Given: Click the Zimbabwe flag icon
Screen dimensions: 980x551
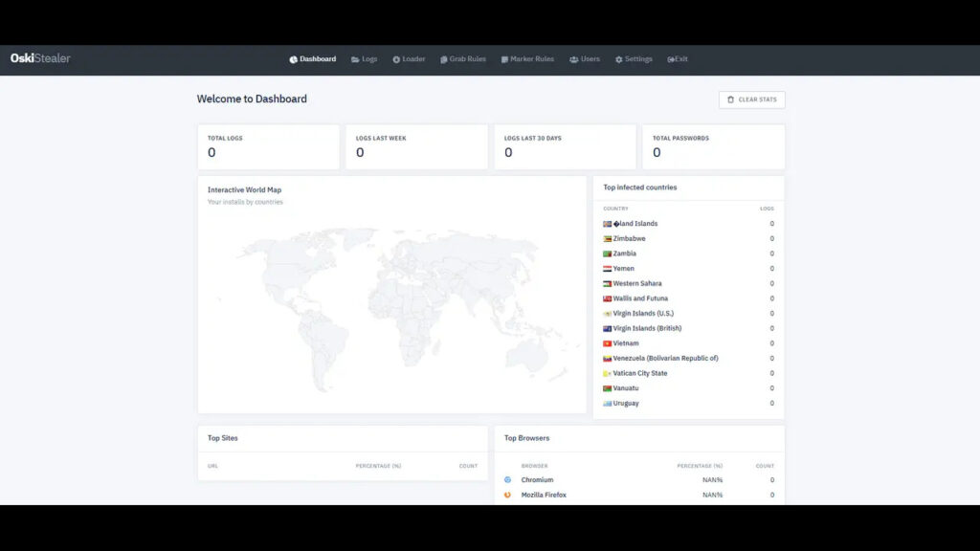Looking at the screenshot, I should point(607,238).
